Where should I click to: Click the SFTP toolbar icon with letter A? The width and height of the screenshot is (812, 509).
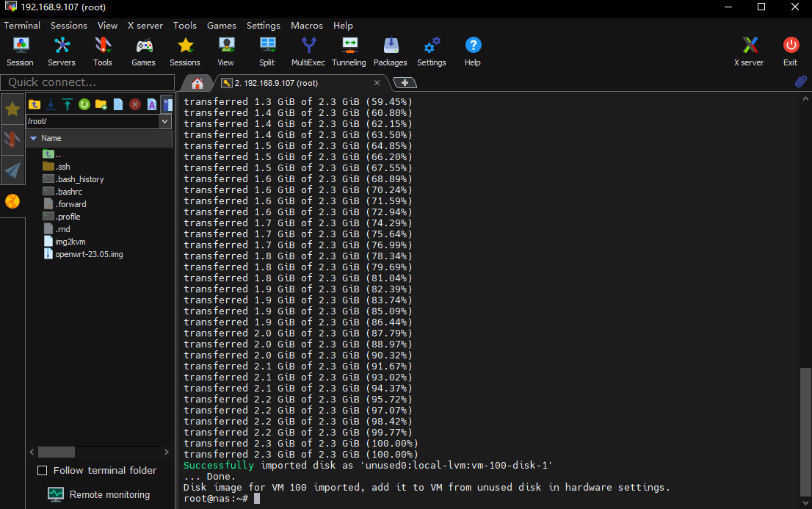pyautogui.click(x=152, y=105)
